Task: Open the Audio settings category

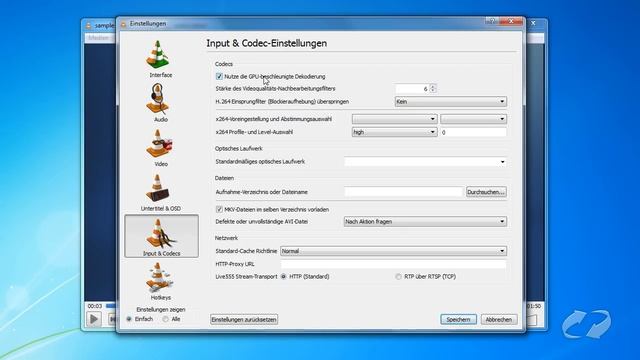Action: coord(160,103)
